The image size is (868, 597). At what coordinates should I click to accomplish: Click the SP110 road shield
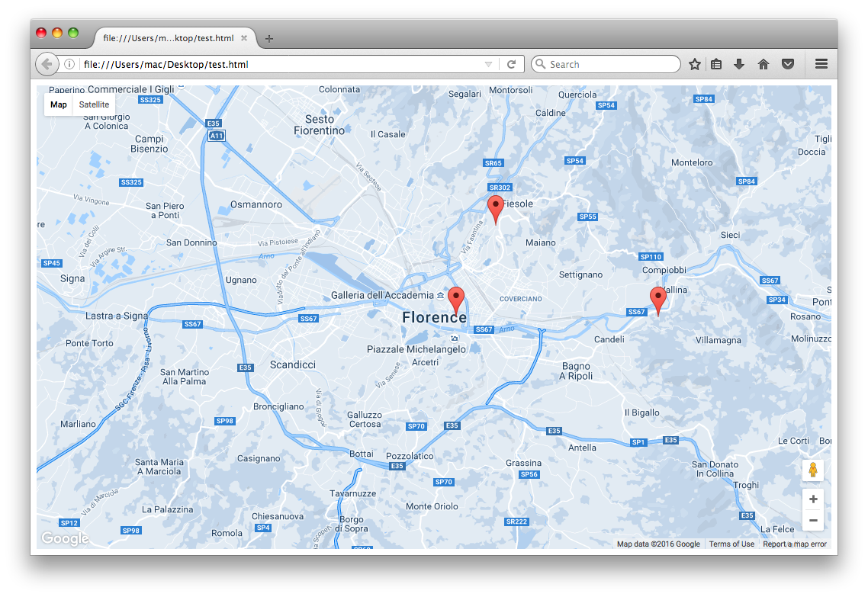[x=651, y=257]
